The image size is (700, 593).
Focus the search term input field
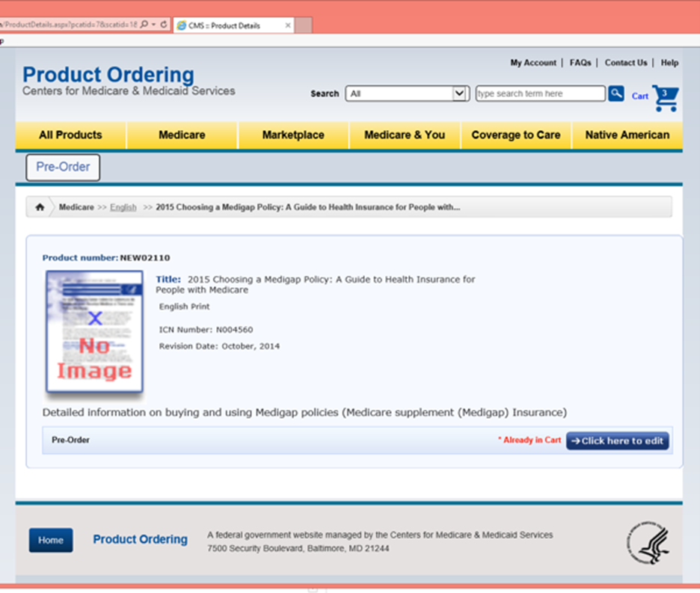pos(541,93)
